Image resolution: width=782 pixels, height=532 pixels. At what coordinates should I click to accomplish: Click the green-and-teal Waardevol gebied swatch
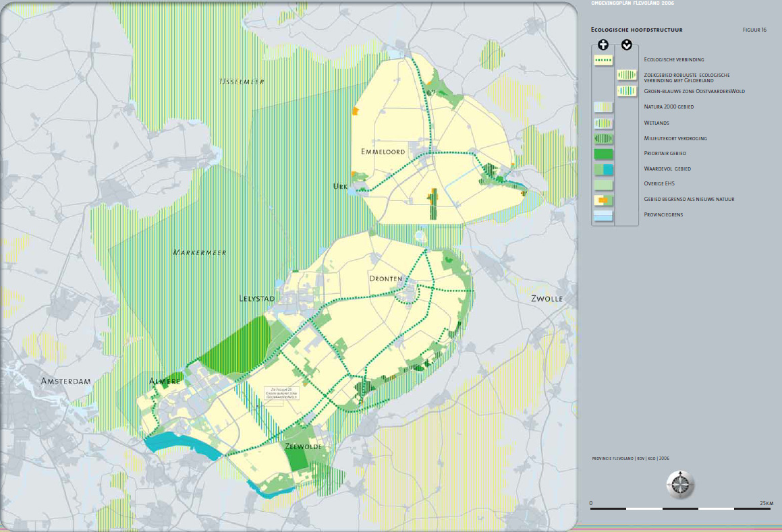pyautogui.click(x=603, y=169)
